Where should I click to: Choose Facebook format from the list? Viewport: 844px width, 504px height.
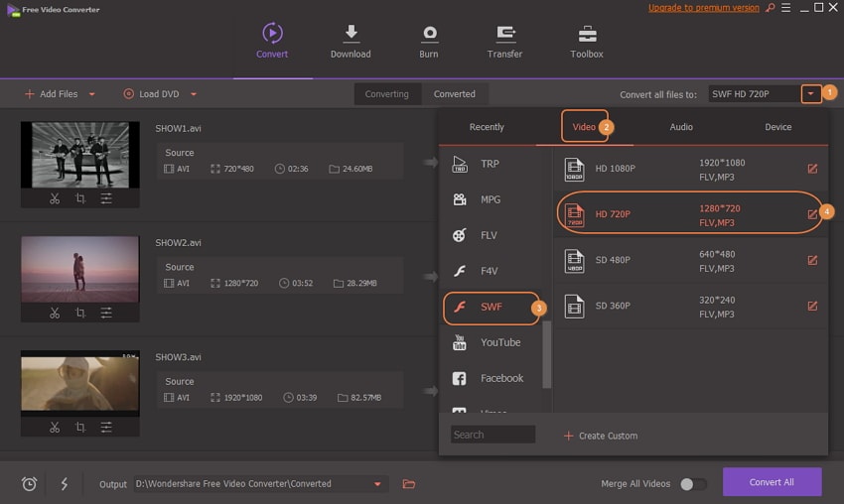click(x=491, y=379)
